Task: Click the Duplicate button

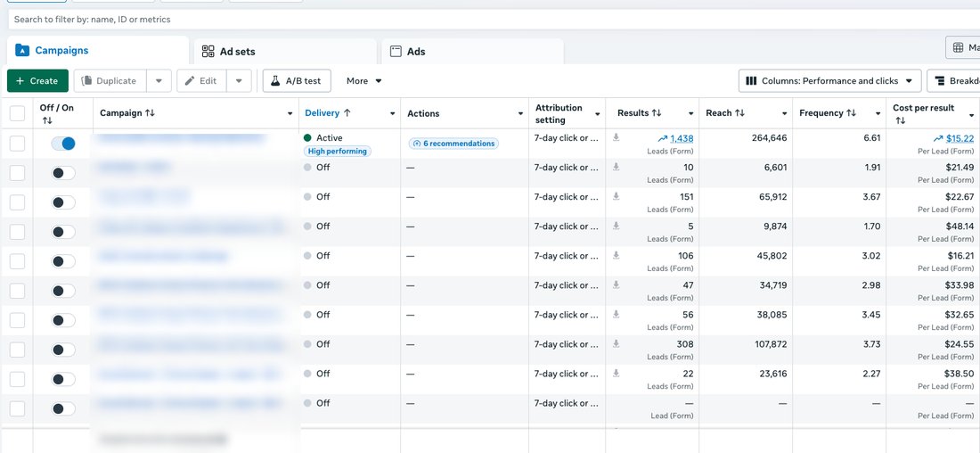Action: (110, 81)
